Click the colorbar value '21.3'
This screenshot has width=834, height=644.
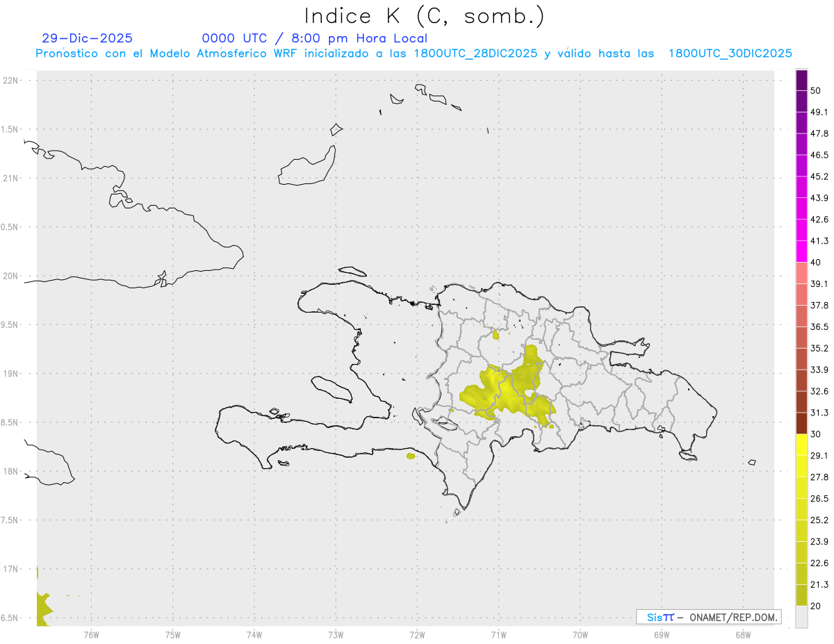819,584
